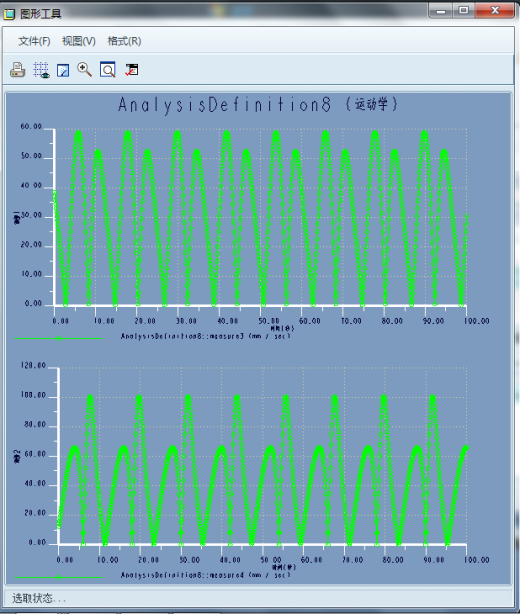Select the upper graph's time axis label

pyautogui.click(x=283, y=328)
